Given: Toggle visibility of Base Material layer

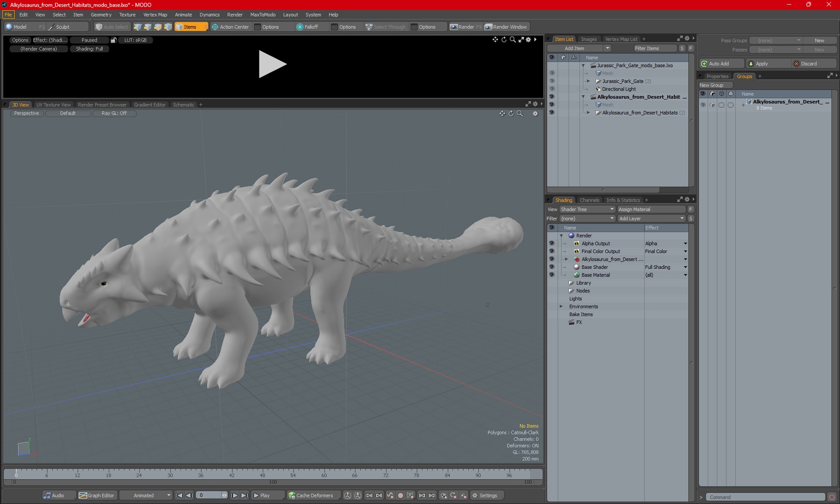Looking at the screenshot, I should click(x=552, y=275).
